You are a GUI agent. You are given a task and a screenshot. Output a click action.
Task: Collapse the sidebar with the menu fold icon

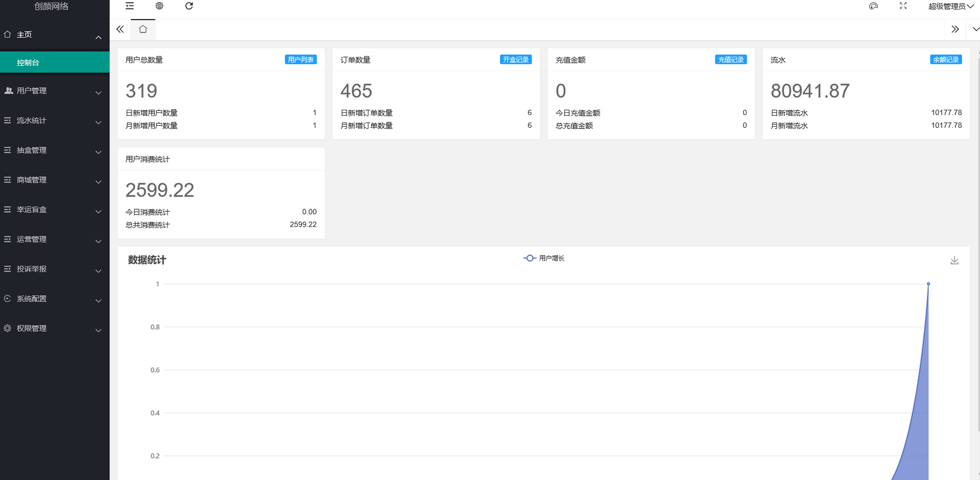coord(129,6)
